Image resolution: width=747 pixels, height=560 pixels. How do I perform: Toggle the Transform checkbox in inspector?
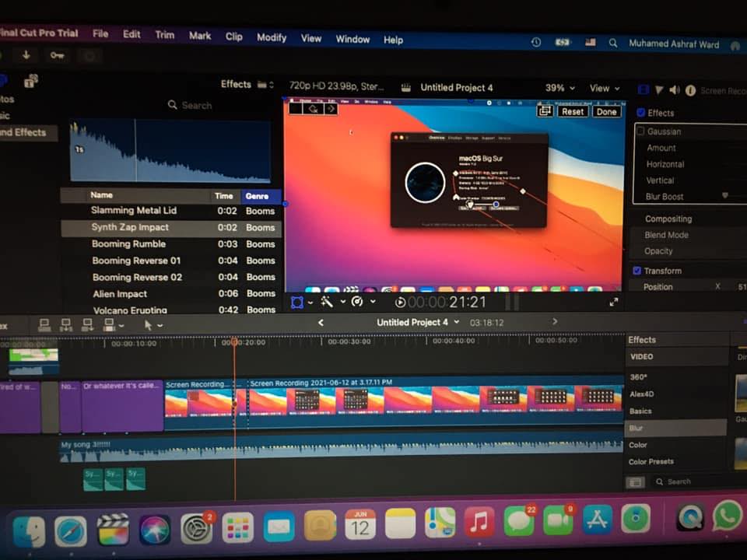pyautogui.click(x=637, y=271)
